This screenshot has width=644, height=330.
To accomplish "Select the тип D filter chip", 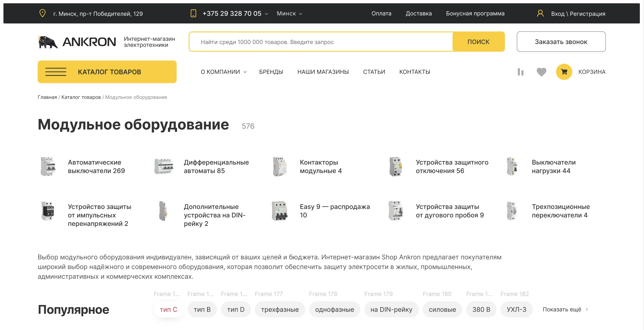I will pyautogui.click(x=236, y=309).
